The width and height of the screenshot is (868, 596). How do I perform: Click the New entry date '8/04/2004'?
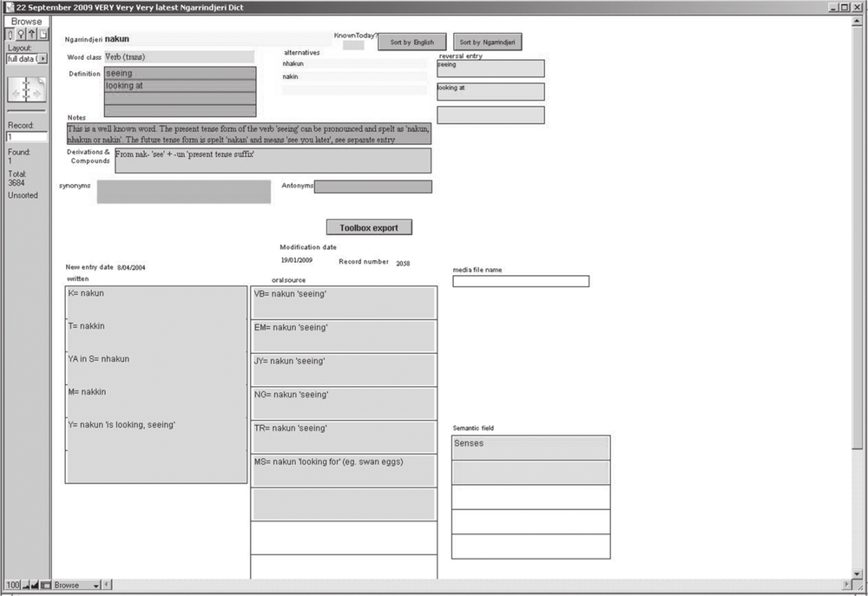(x=131, y=267)
